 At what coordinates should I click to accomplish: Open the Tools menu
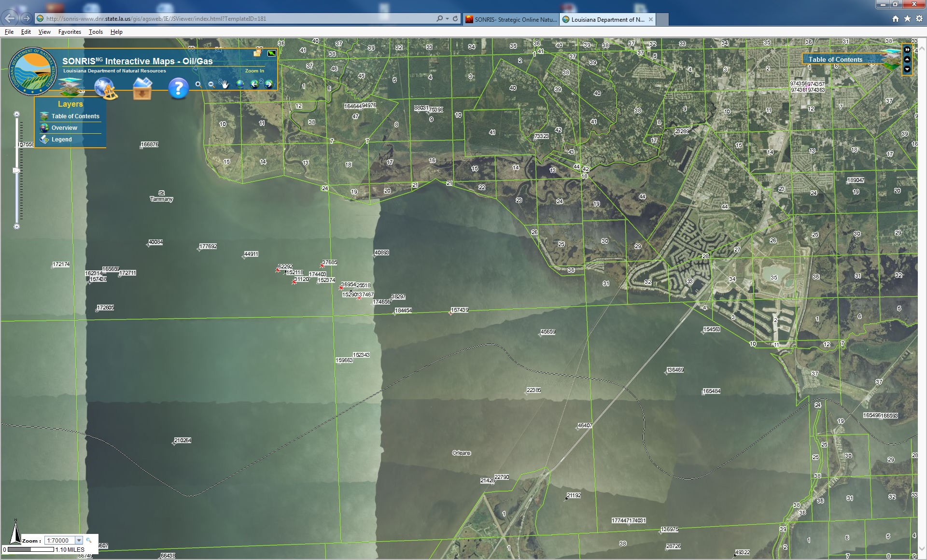click(x=96, y=32)
